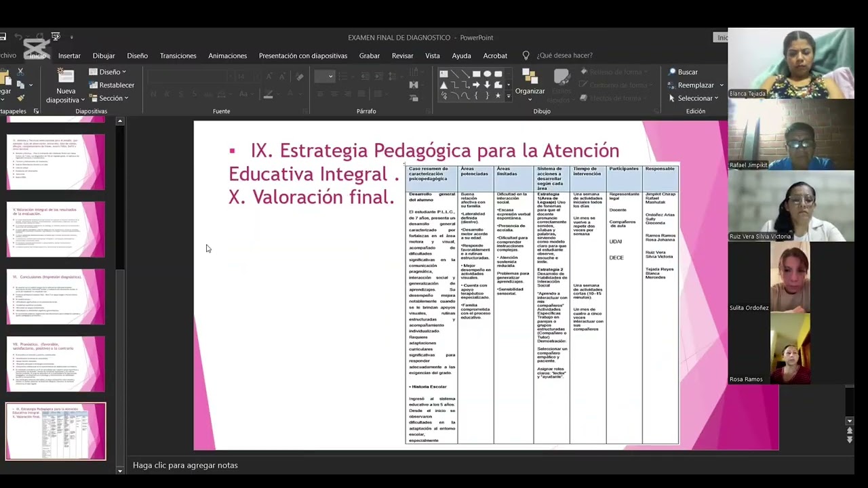The image size is (868, 488).
Task: Go to previous slide using double-up arrow
Action: point(850,430)
